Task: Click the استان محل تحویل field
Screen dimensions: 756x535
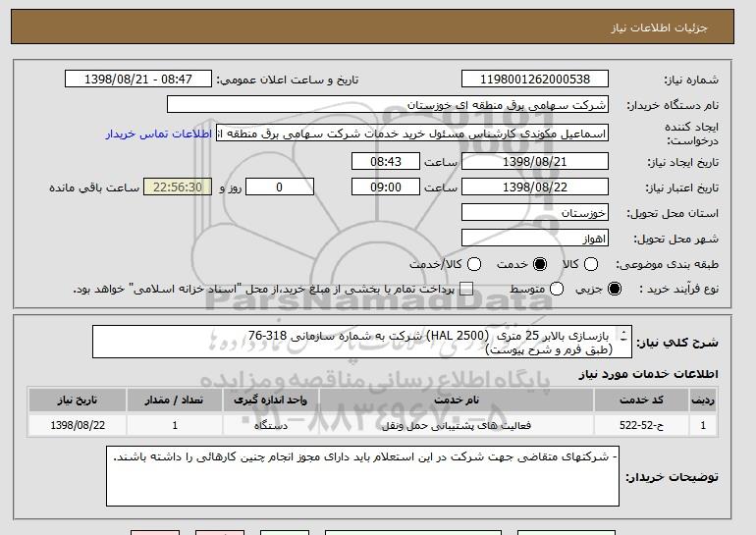Action: point(535,212)
